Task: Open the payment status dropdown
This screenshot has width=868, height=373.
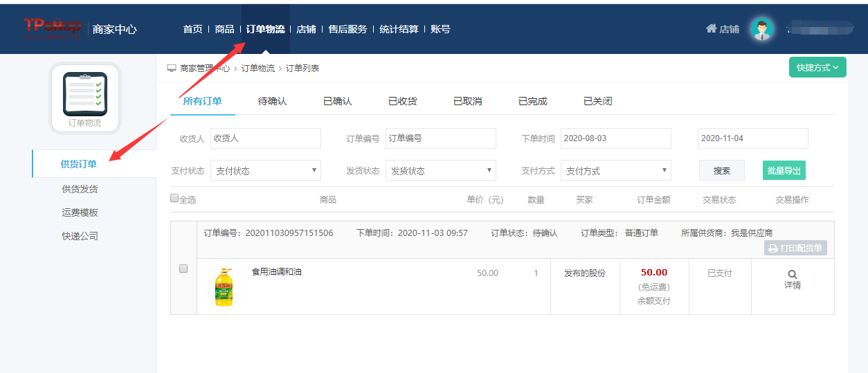Action: coord(266,170)
